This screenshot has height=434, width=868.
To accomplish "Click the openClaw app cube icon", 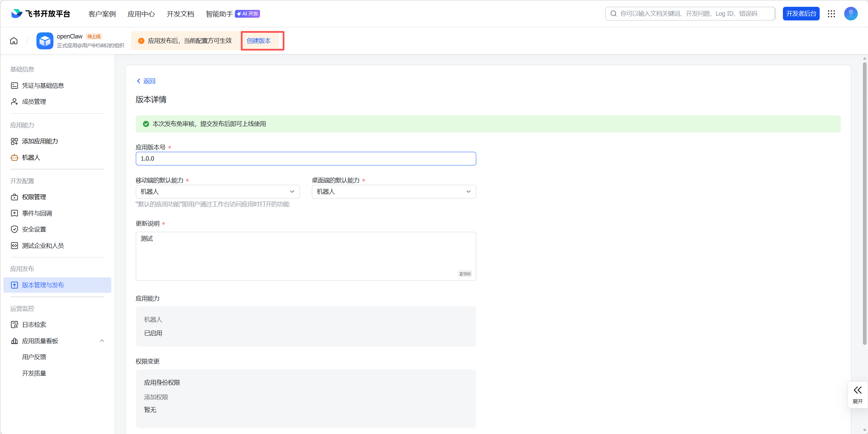I will (45, 41).
